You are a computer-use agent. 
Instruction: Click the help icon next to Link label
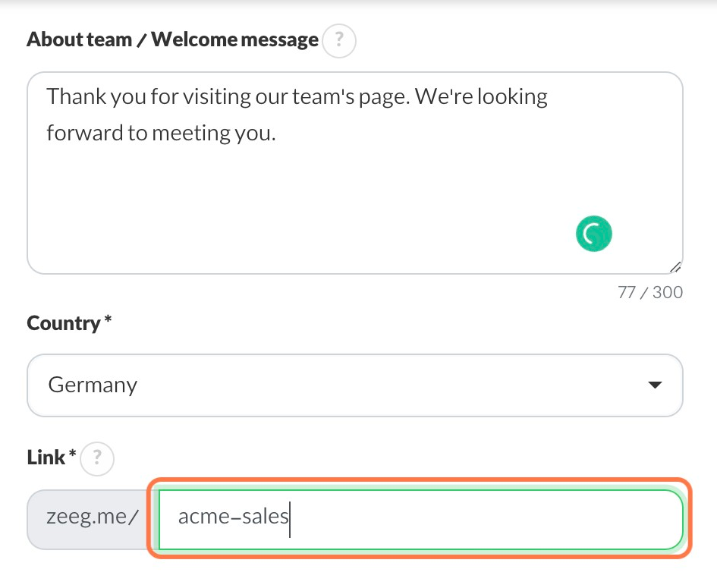tap(97, 458)
